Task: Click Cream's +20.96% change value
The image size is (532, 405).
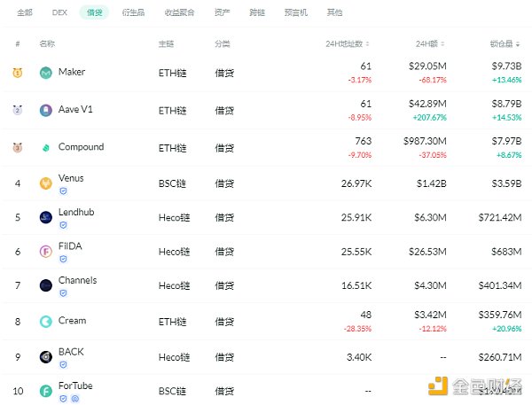Action: tap(507, 329)
